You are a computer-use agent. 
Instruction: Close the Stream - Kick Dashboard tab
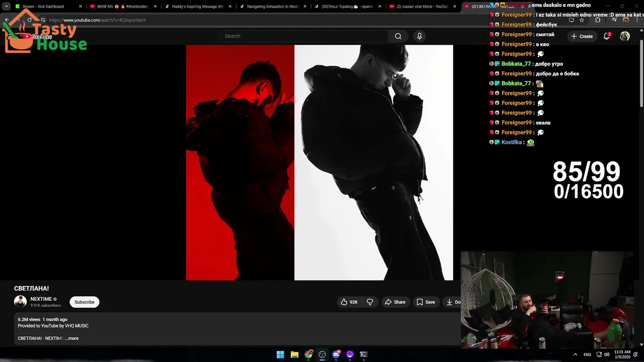80,7
